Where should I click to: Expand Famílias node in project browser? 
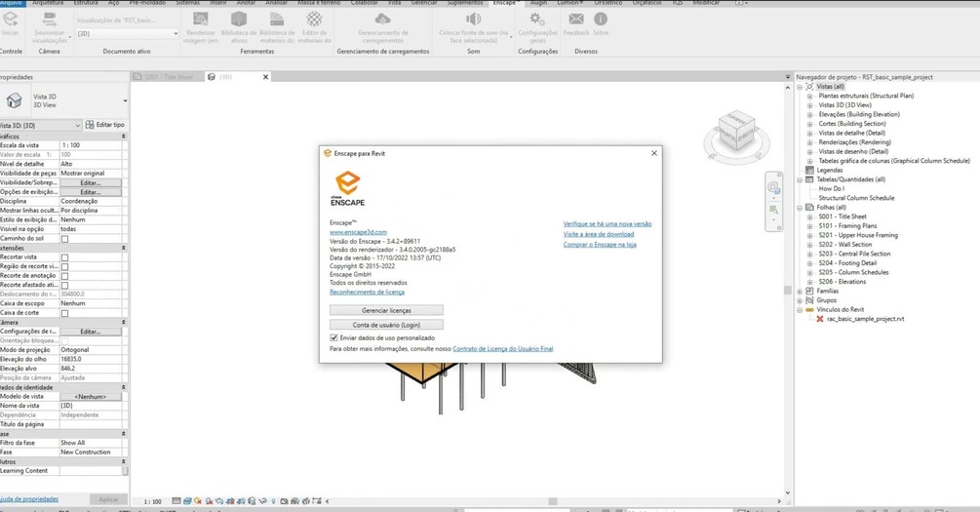click(x=800, y=292)
